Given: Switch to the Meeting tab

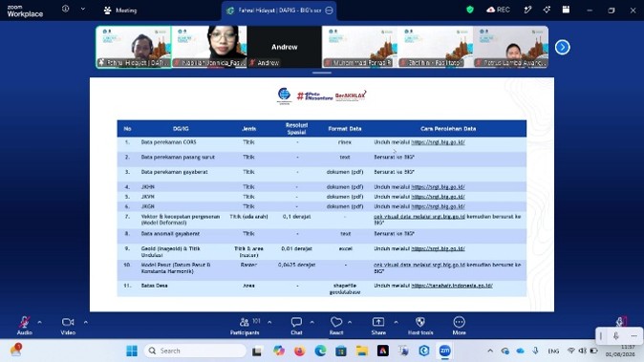Looking at the screenshot, I should (x=120, y=11).
